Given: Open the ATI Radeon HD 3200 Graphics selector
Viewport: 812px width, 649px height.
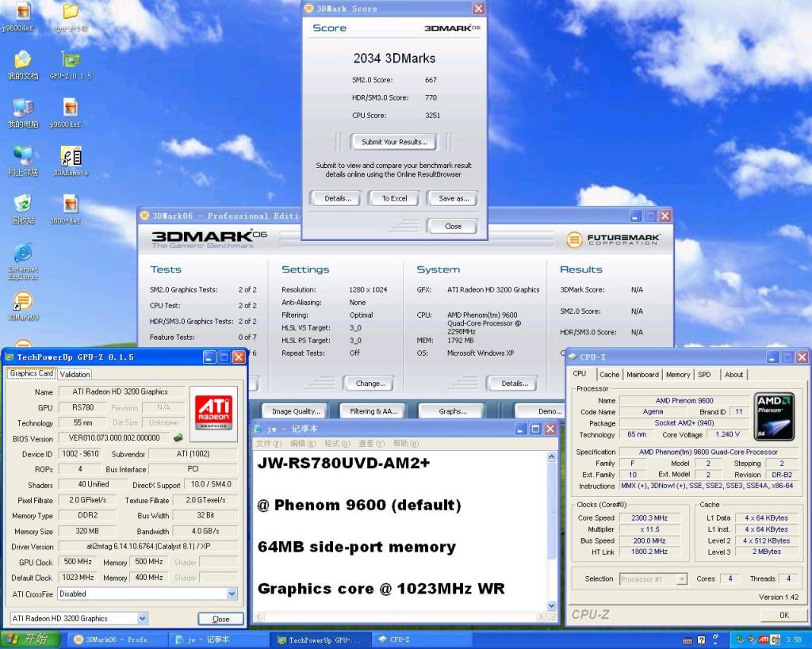Looking at the screenshot, I should [143, 618].
